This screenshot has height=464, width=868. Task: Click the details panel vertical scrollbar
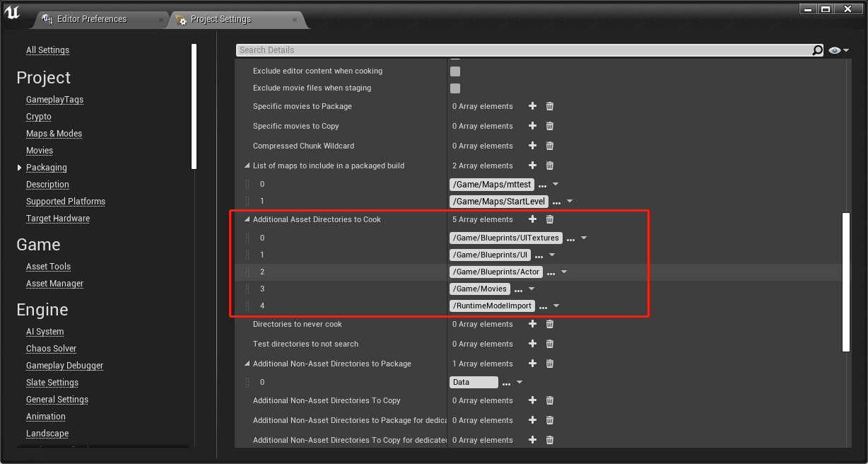pos(845,282)
